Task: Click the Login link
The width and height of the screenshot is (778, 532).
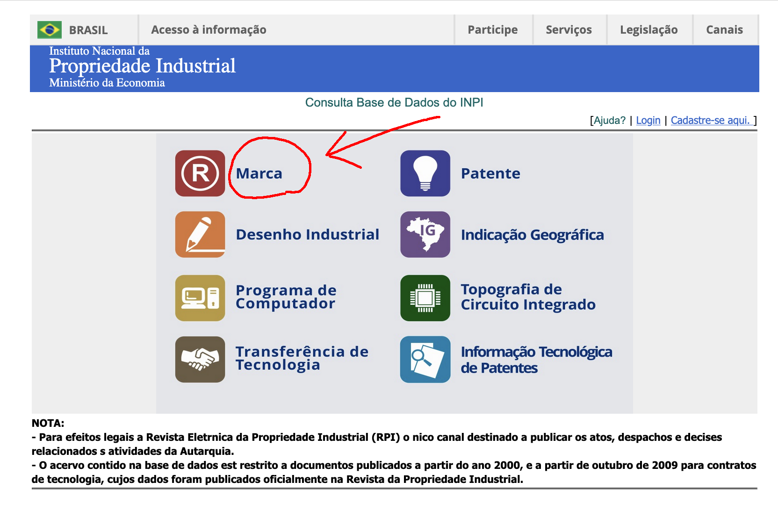Action: pyautogui.click(x=648, y=120)
